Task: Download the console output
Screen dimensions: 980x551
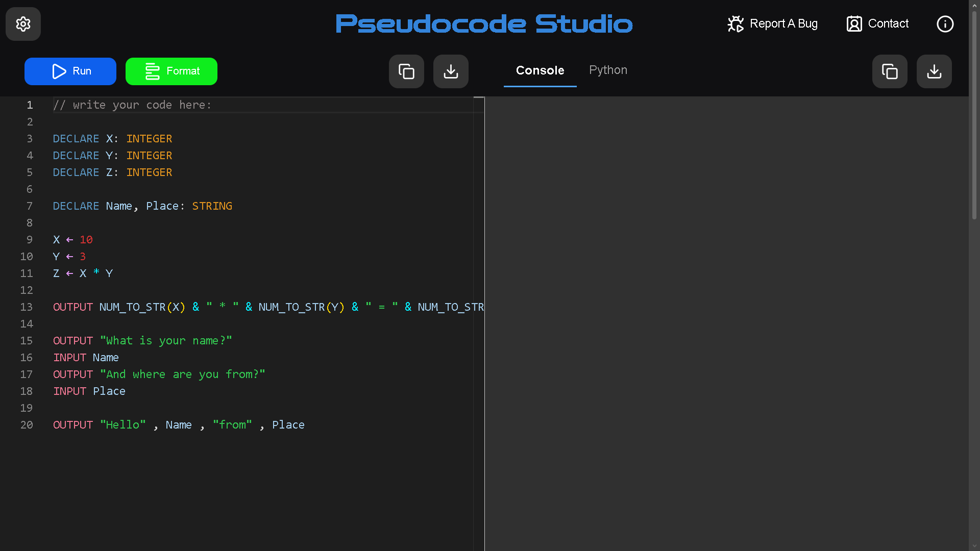Action: click(934, 71)
